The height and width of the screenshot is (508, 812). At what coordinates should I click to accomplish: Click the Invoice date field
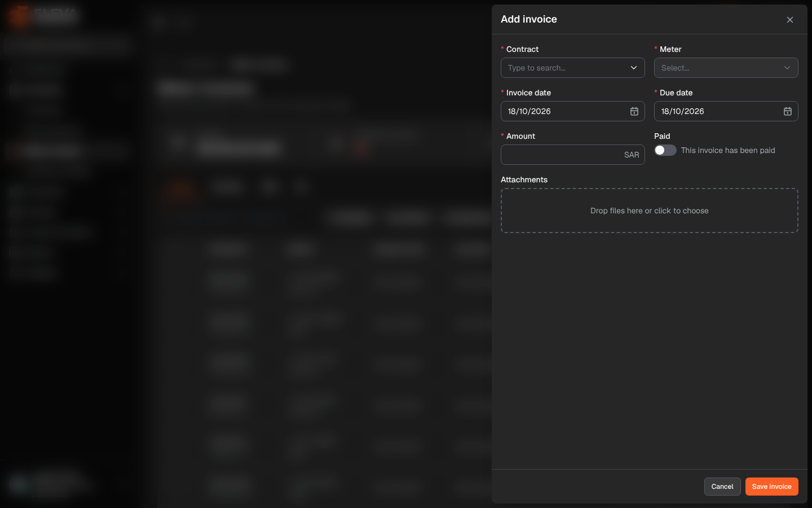coord(573,111)
